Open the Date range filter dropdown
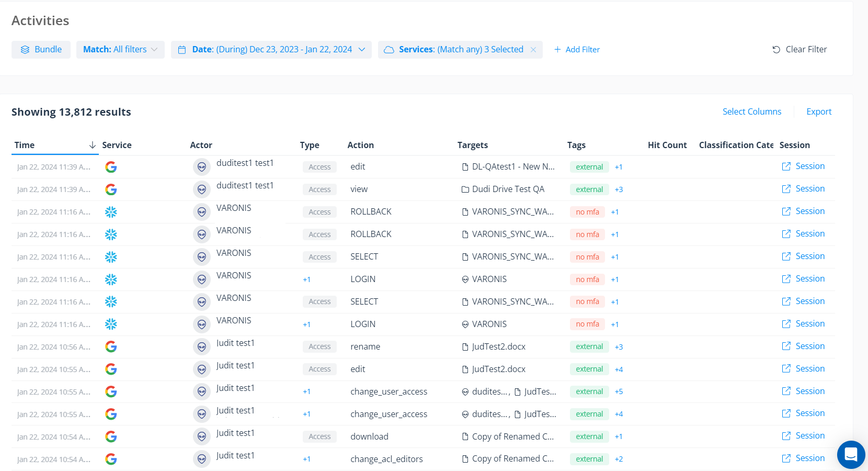Viewport: 868px width, 471px height. coord(271,50)
